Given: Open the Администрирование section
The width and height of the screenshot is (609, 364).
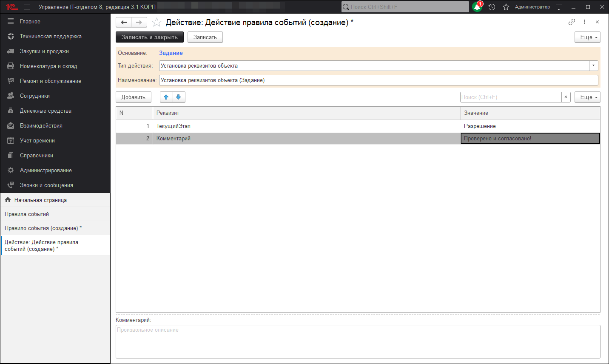Looking at the screenshot, I should [46, 170].
